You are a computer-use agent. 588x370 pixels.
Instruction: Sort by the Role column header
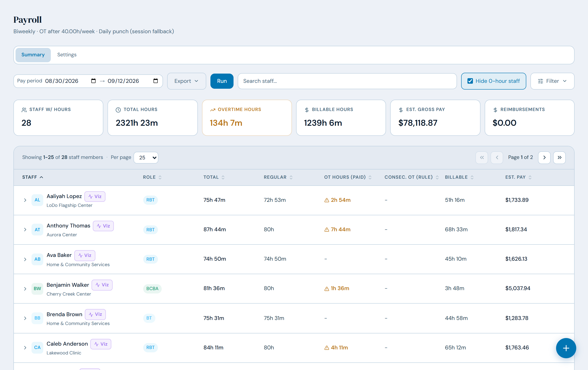(x=152, y=177)
